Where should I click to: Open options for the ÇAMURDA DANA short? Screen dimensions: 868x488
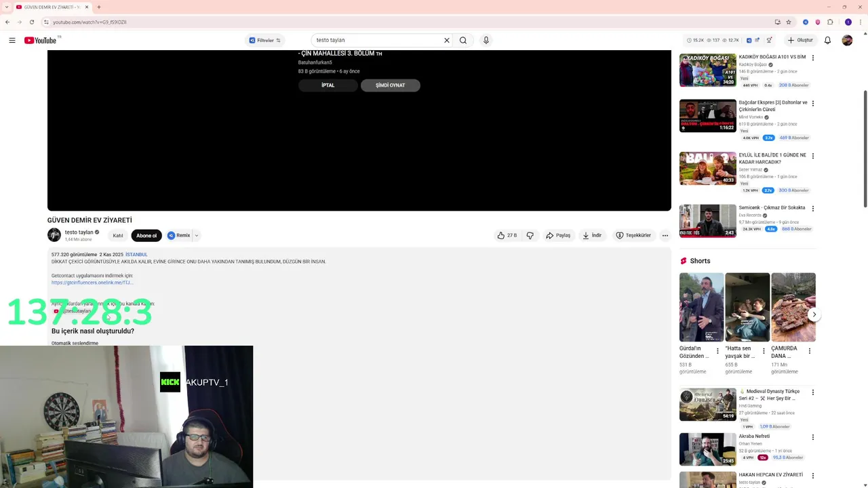click(x=809, y=351)
